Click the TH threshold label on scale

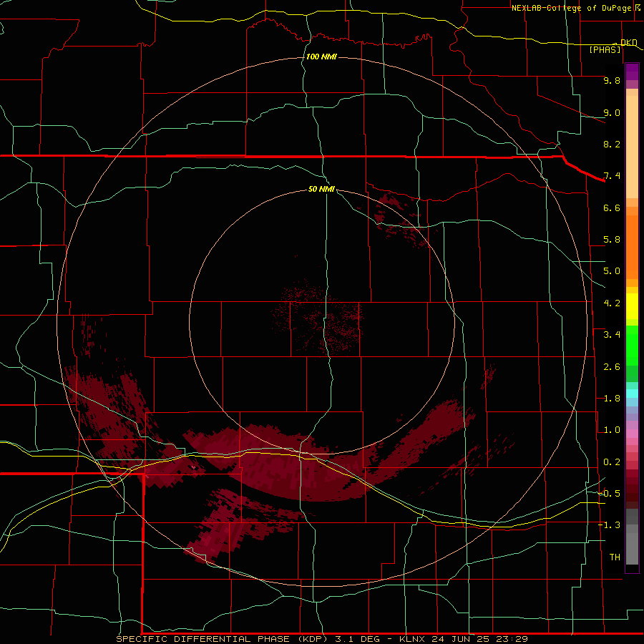(615, 557)
